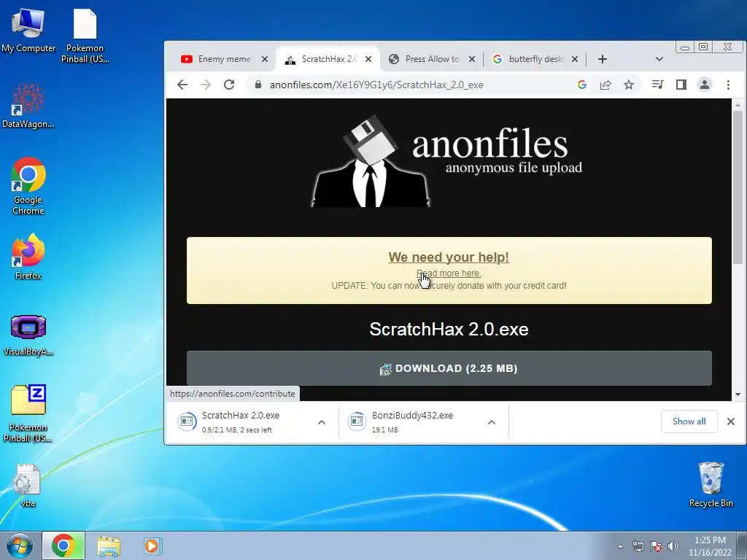Screen dimensions: 747x560
Task: Click the network tray icon
Action: (638, 546)
